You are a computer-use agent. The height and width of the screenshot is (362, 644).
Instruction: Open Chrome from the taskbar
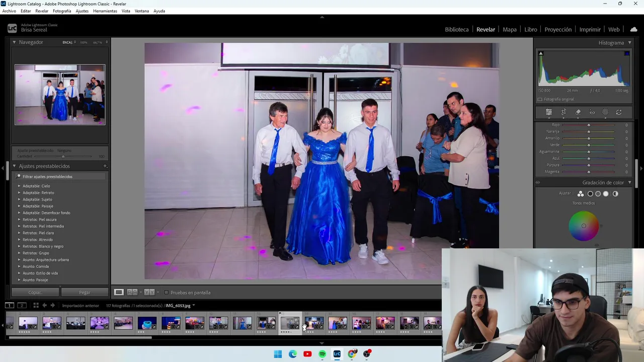[352, 354]
